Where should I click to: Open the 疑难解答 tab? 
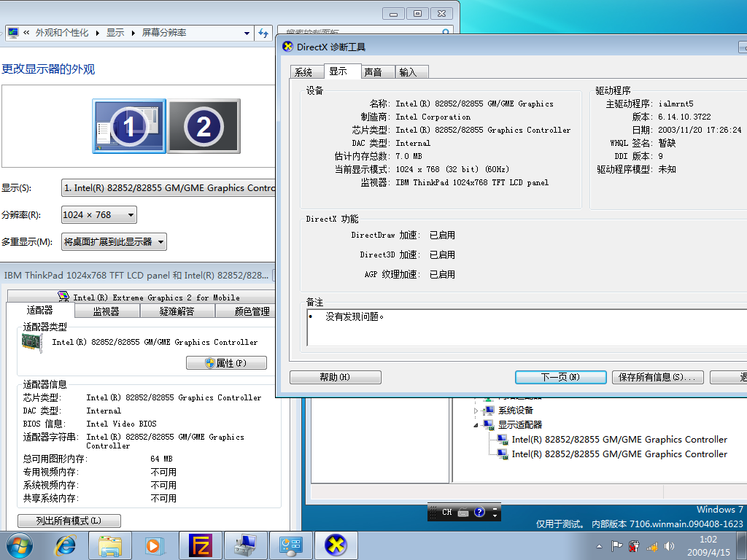[x=177, y=311]
